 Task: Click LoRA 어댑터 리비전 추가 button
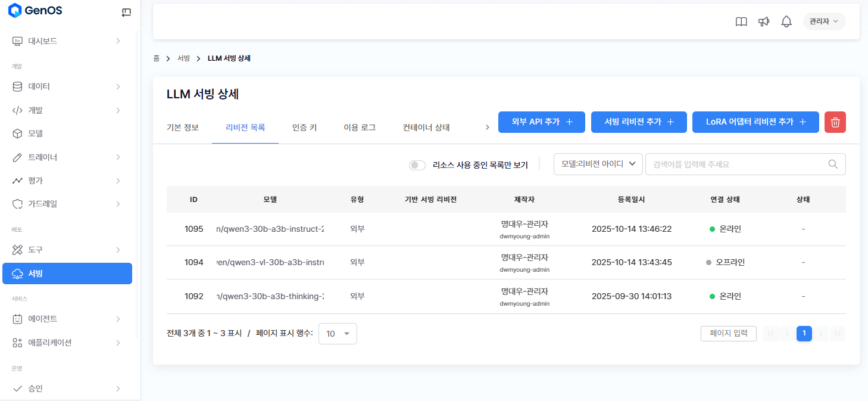click(755, 122)
